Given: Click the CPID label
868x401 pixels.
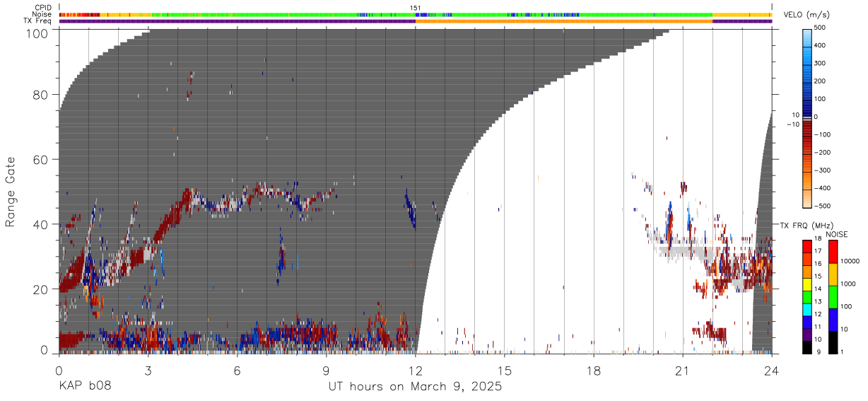Looking at the screenshot, I should [x=42, y=8].
